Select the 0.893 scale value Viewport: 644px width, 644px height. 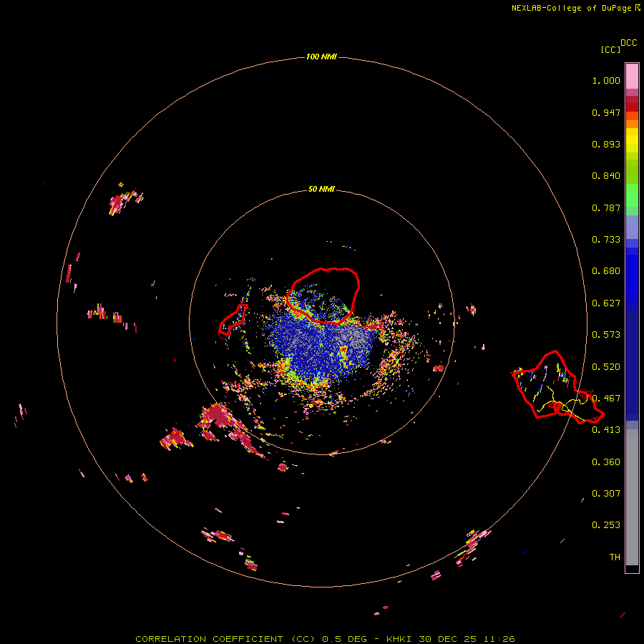click(606, 144)
